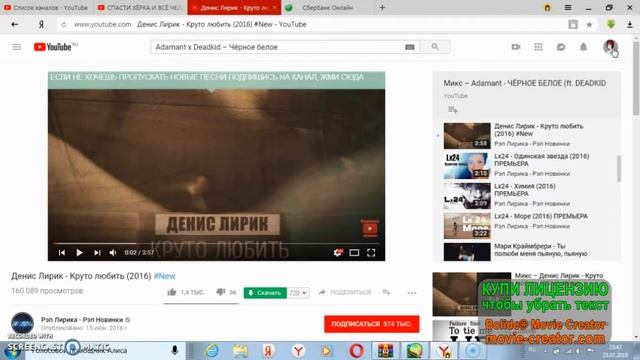
Task: Open File Explorer from taskbar
Action: pos(240,351)
